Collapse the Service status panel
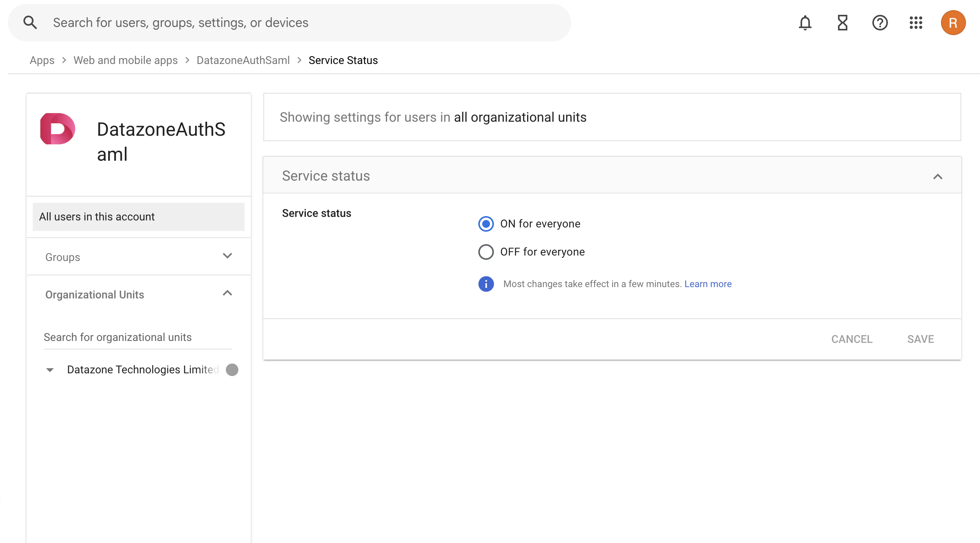The height and width of the screenshot is (543, 980). coord(937,176)
